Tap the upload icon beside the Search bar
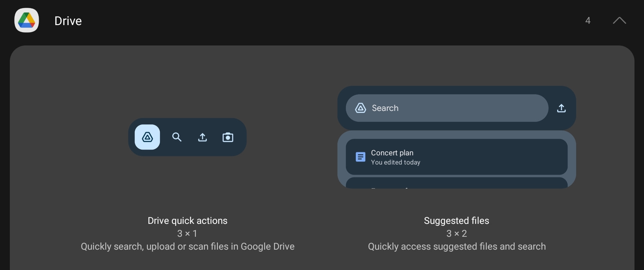The width and height of the screenshot is (644, 270). 562,108
